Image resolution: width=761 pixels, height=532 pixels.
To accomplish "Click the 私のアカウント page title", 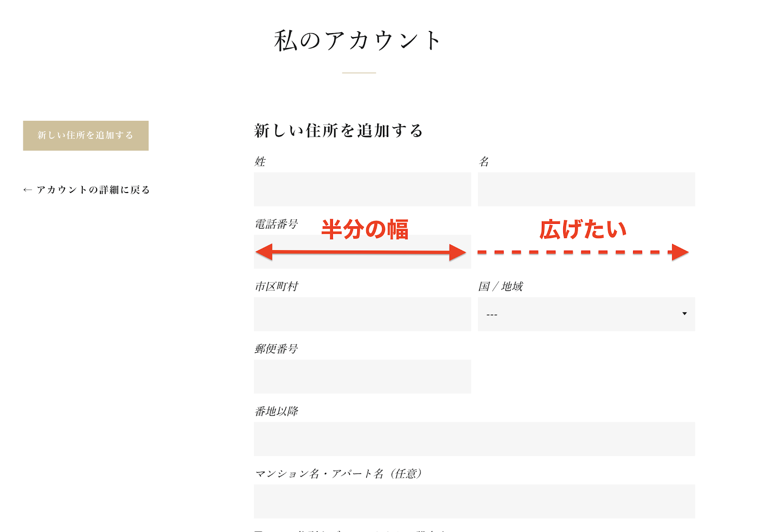I will coord(359,40).
